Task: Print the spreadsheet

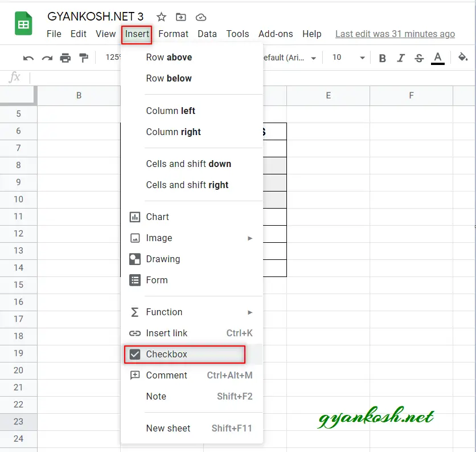Action: (x=65, y=58)
